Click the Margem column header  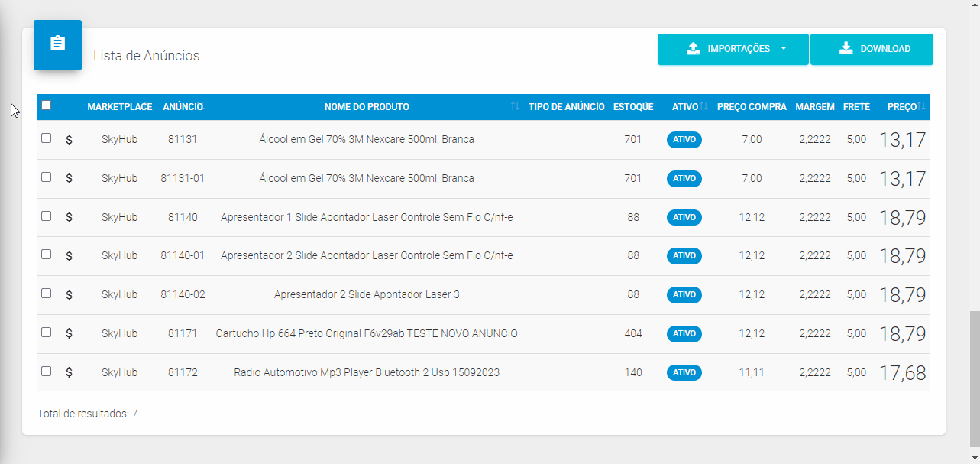pos(815,107)
